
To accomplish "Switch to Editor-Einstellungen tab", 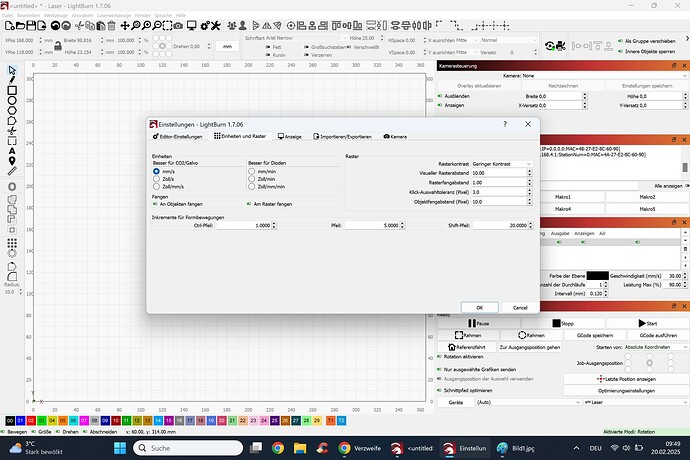I will click(178, 136).
